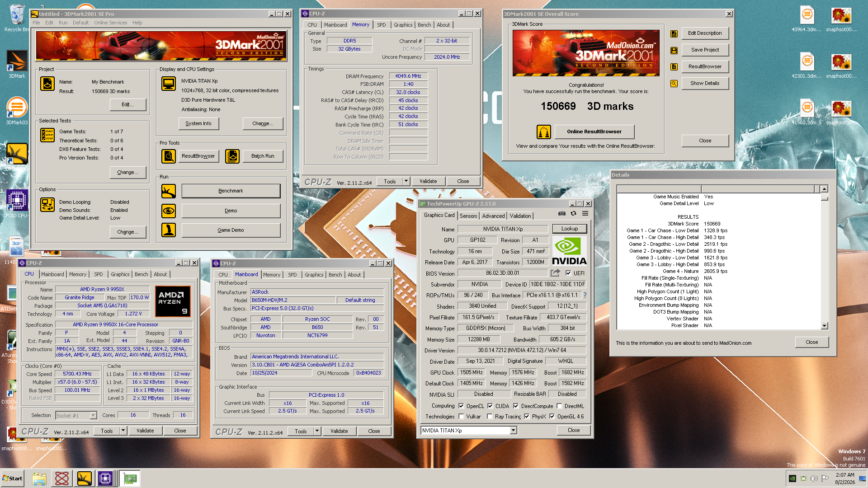Open the Online Services menu

[110, 23]
